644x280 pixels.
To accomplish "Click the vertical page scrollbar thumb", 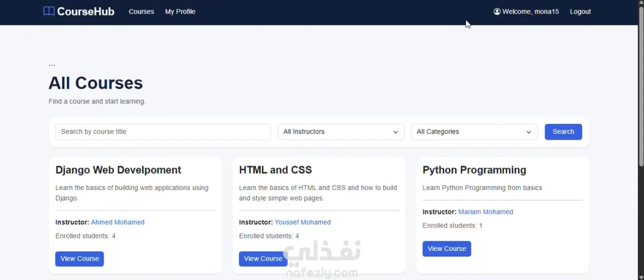I will (x=641, y=86).
